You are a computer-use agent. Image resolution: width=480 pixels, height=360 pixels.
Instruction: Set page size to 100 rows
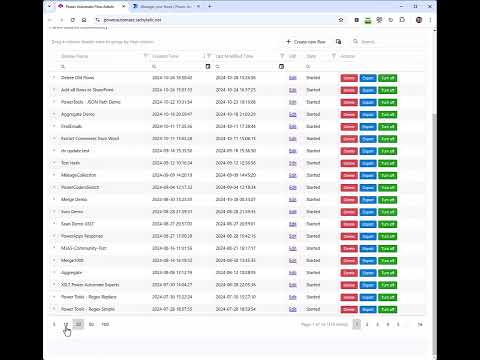pos(105,324)
